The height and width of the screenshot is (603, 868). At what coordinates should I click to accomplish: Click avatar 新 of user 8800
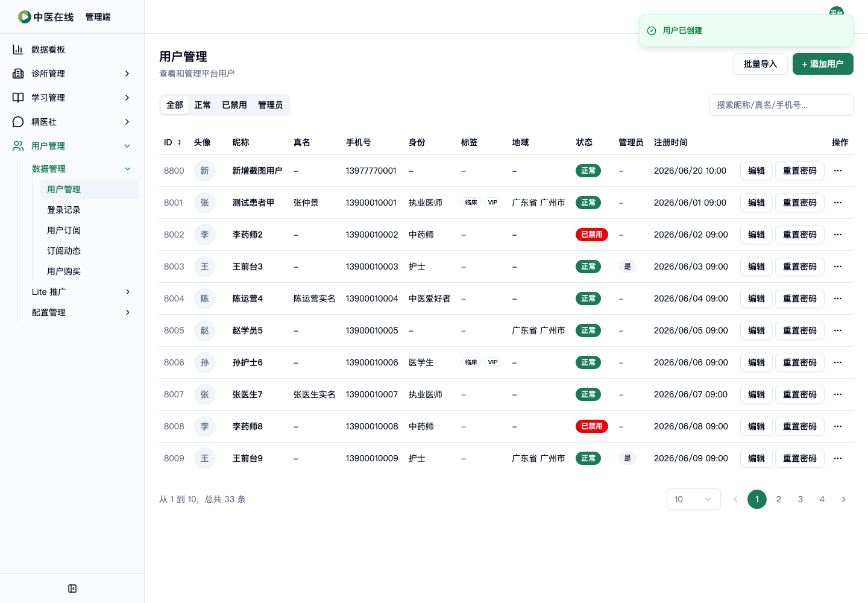tap(205, 171)
